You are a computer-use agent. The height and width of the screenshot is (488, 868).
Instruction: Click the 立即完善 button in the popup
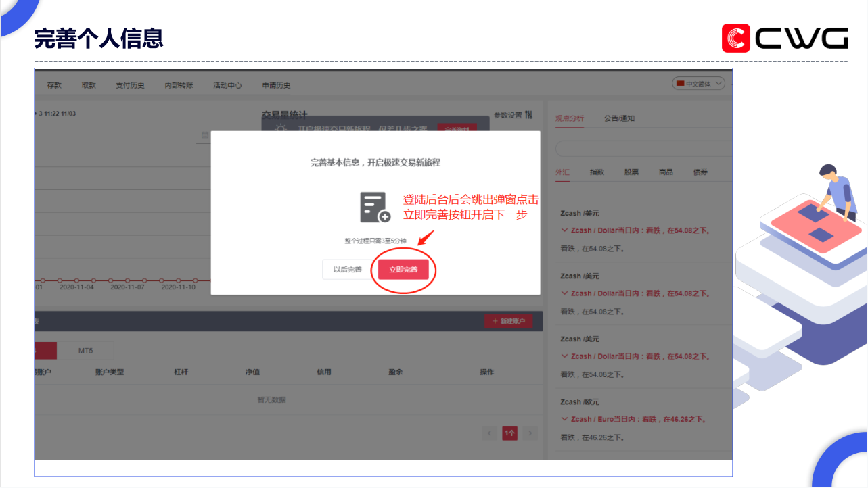(403, 269)
